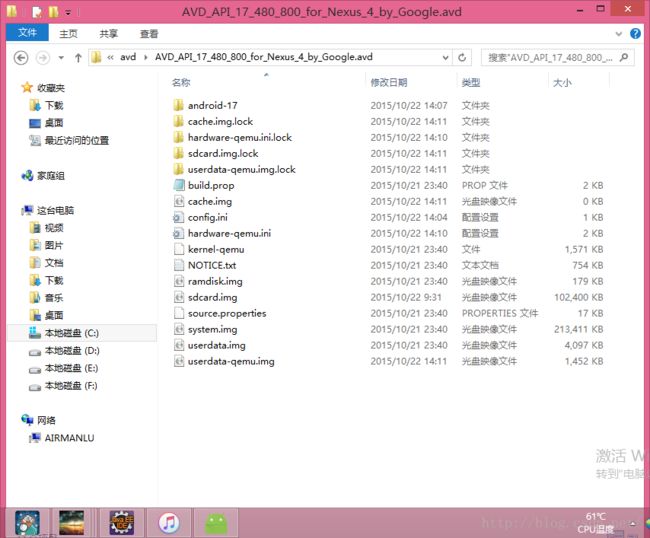The image size is (650, 538).
Task: Click sdcard.img size 102,400 KB
Action: pyautogui.click(x=579, y=297)
